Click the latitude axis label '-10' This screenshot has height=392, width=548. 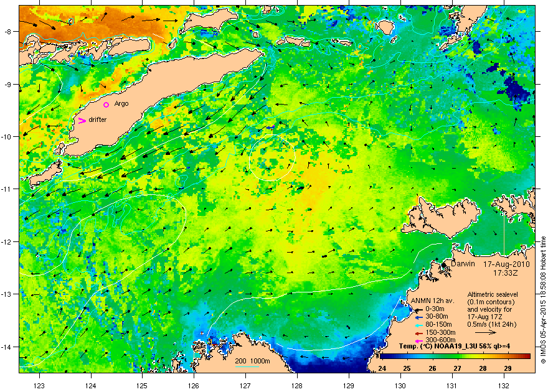[6, 136]
